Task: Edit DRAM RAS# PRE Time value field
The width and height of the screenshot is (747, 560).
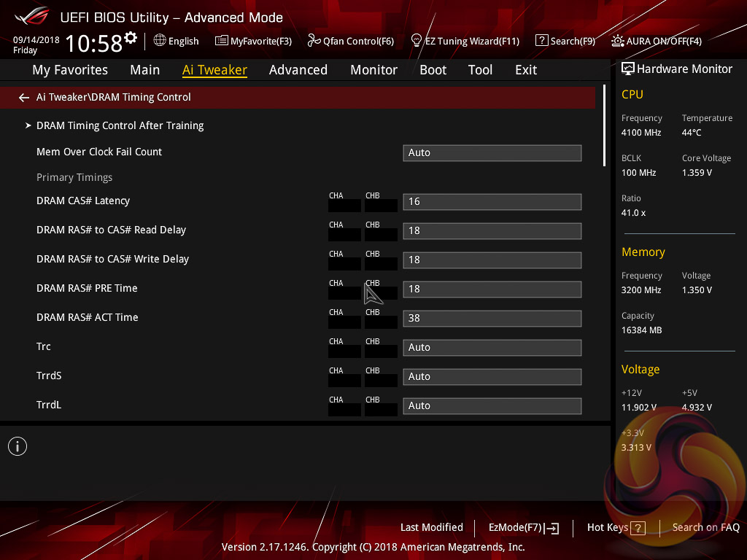Action: point(492,289)
